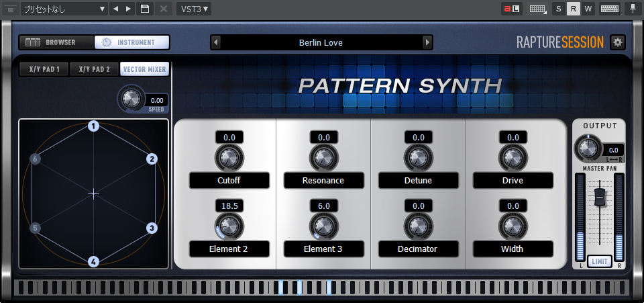Click the Resonance knob
This screenshot has width=644, height=303.
tap(323, 159)
